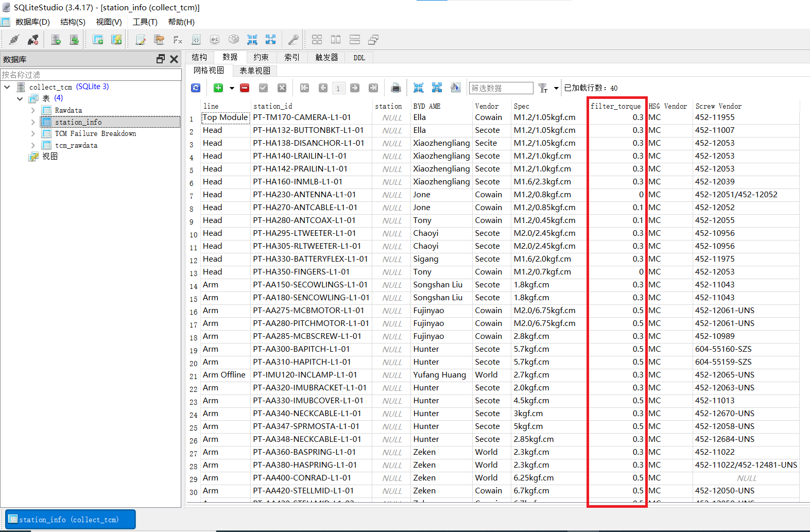Refresh table data with blue icon
Screen dimensions: 810x532
pyautogui.click(x=196, y=88)
